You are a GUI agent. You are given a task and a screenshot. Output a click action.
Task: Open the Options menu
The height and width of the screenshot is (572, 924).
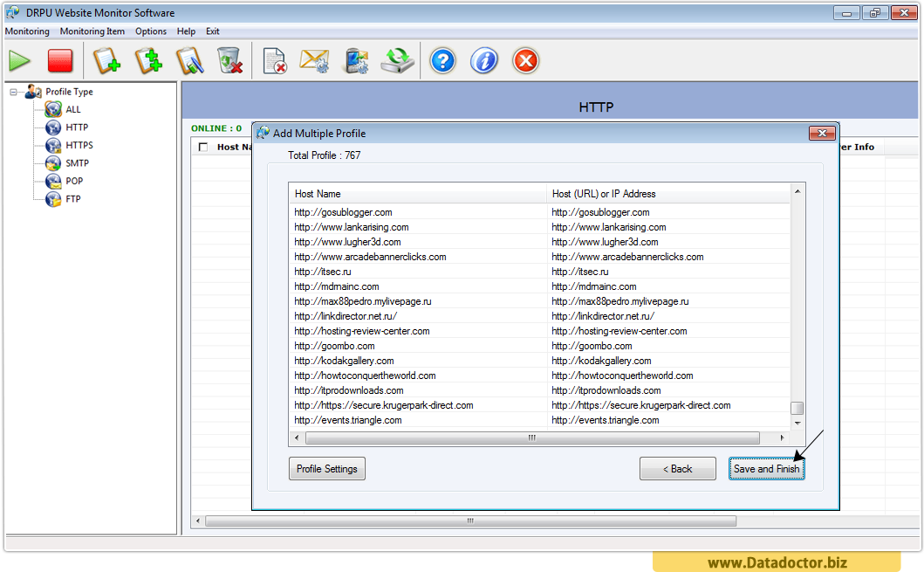coord(151,31)
